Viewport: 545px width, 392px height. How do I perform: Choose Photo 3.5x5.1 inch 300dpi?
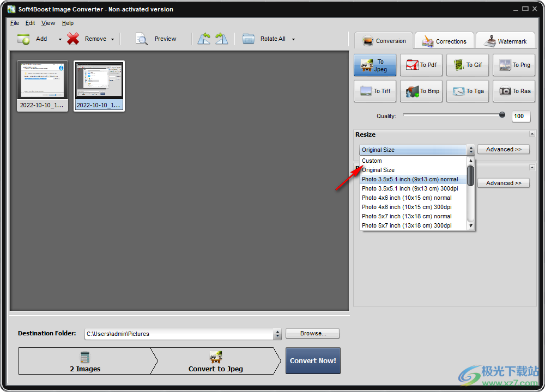point(414,188)
